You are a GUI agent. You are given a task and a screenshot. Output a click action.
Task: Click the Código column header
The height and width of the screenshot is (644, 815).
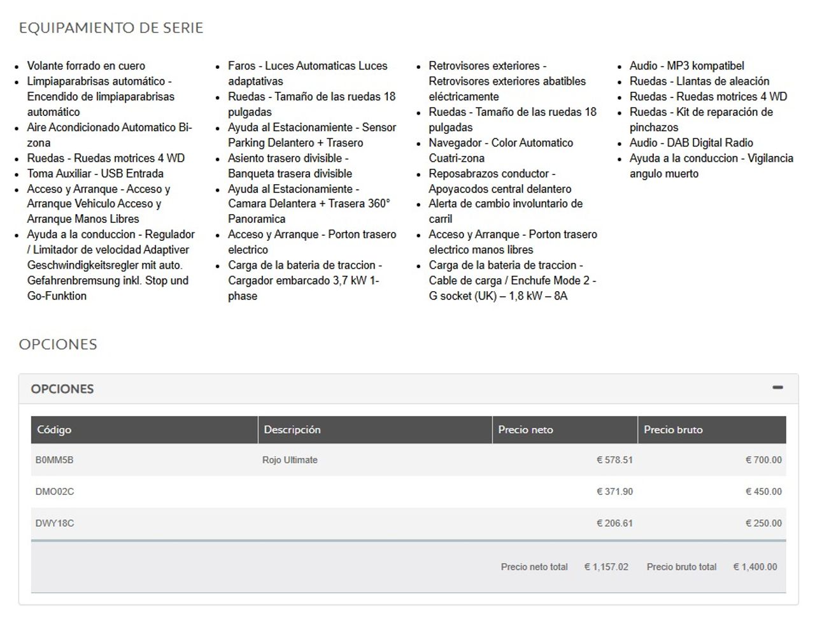[54, 430]
